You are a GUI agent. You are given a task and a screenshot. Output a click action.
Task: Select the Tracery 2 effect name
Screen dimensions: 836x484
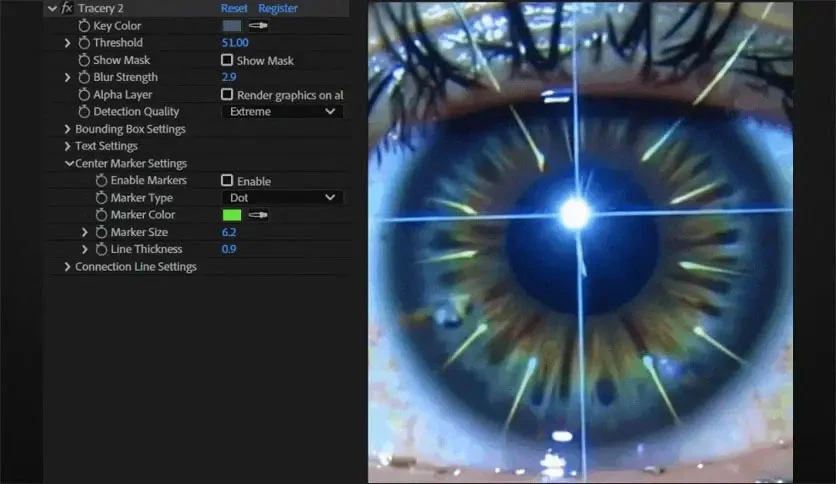click(x=101, y=8)
